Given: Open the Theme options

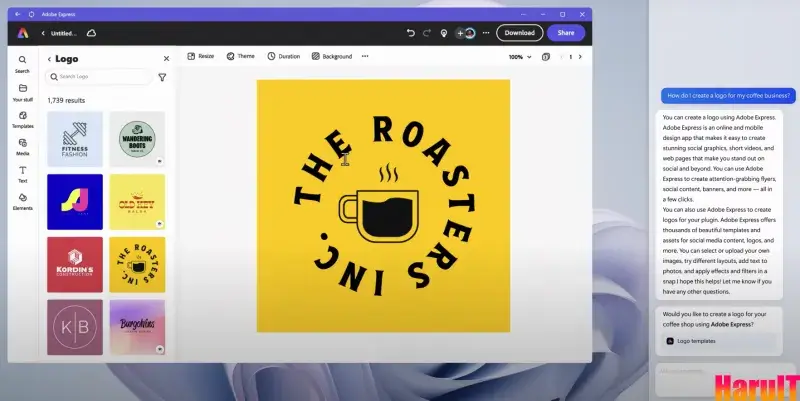Looking at the screenshot, I should [240, 56].
